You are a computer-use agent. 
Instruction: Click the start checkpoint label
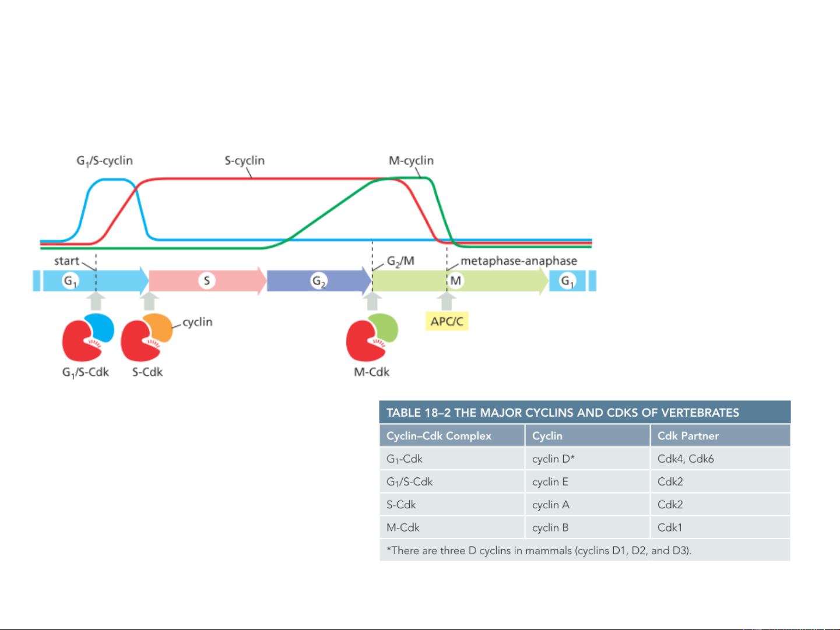(x=66, y=261)
